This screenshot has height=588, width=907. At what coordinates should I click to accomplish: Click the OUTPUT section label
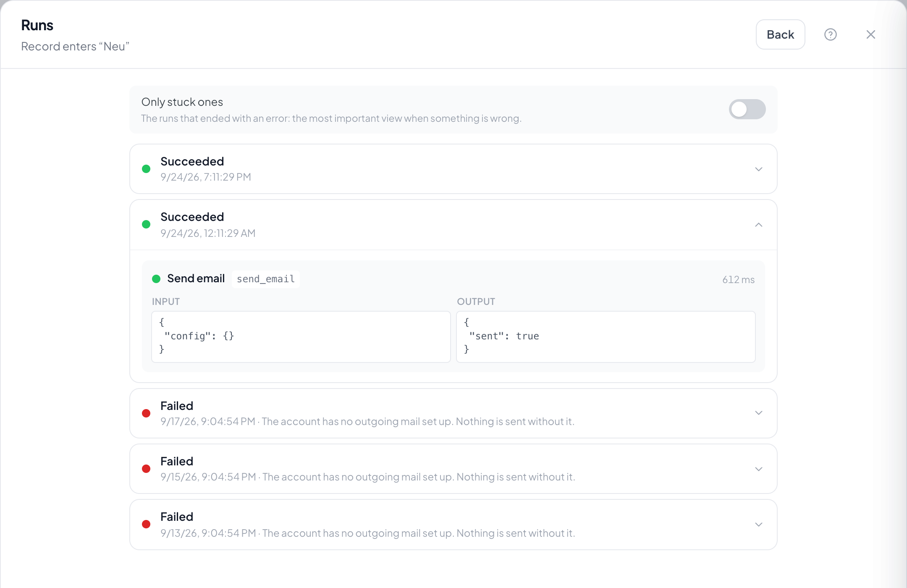click(476, 302)
